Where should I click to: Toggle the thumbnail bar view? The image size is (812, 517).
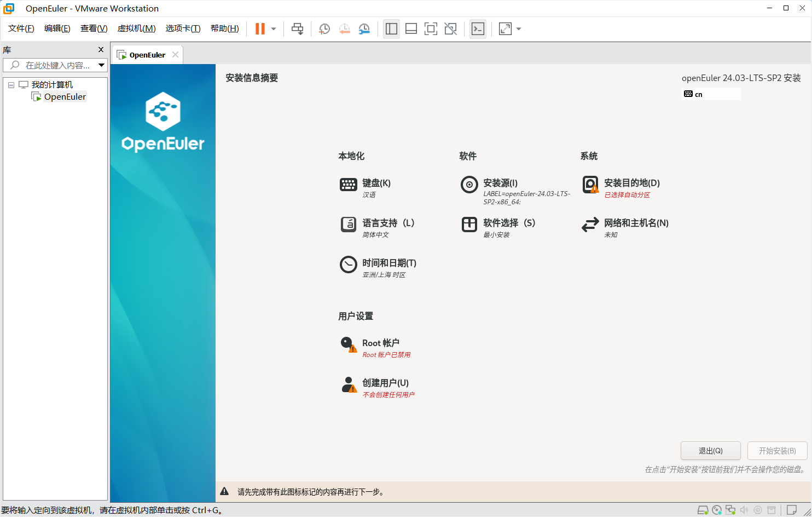[411, 29]
